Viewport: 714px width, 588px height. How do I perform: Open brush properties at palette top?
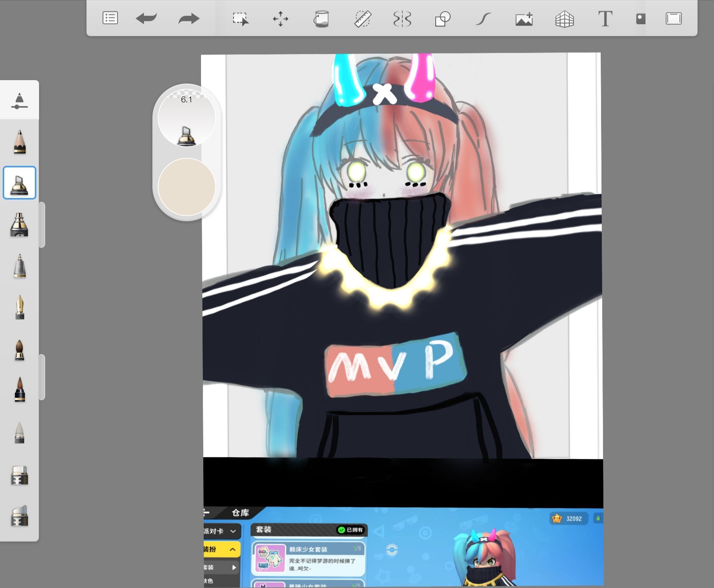pyautogui.click(x=20, y=101)
